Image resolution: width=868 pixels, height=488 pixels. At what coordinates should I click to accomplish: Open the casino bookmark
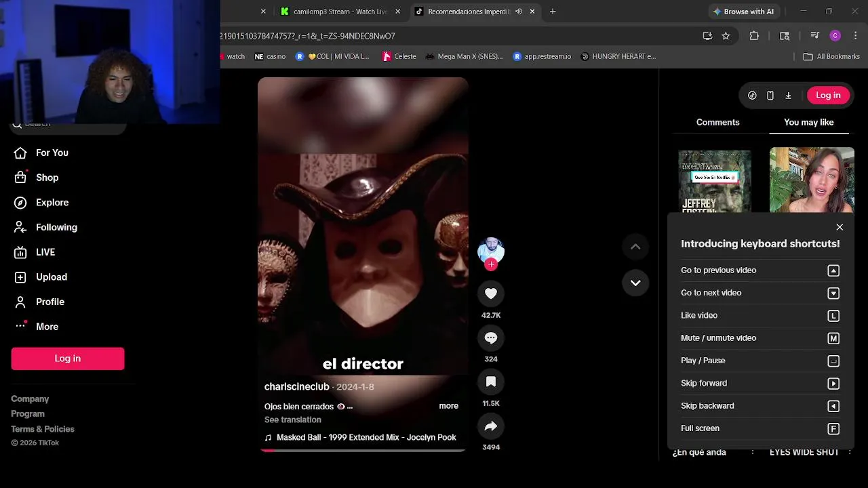point(270,56)
